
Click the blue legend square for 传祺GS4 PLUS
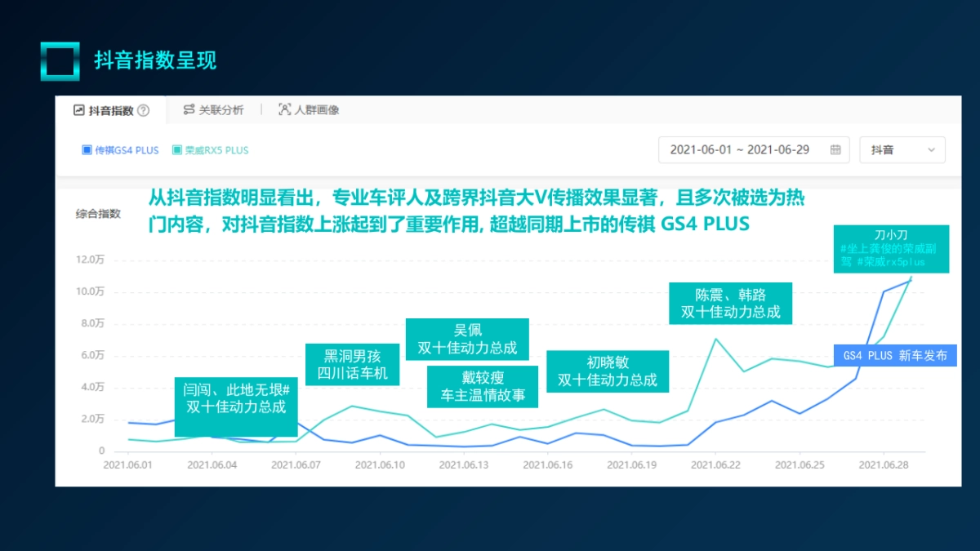tap(87, 150)
